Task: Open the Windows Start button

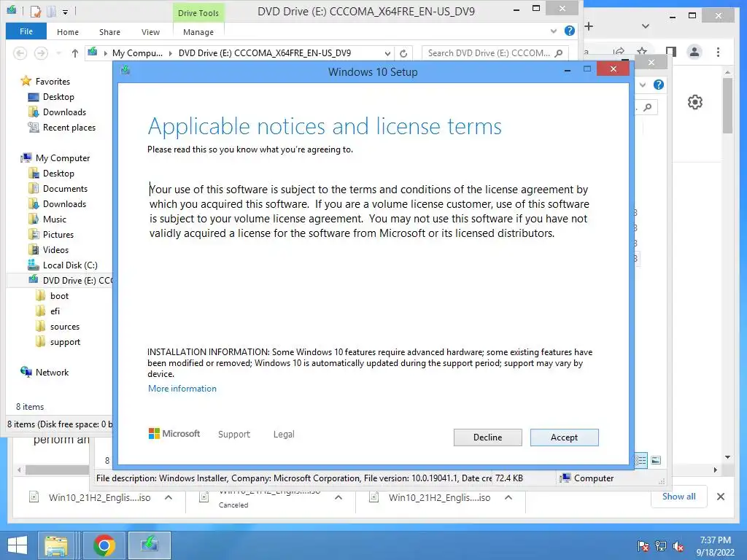Action: 18,545
